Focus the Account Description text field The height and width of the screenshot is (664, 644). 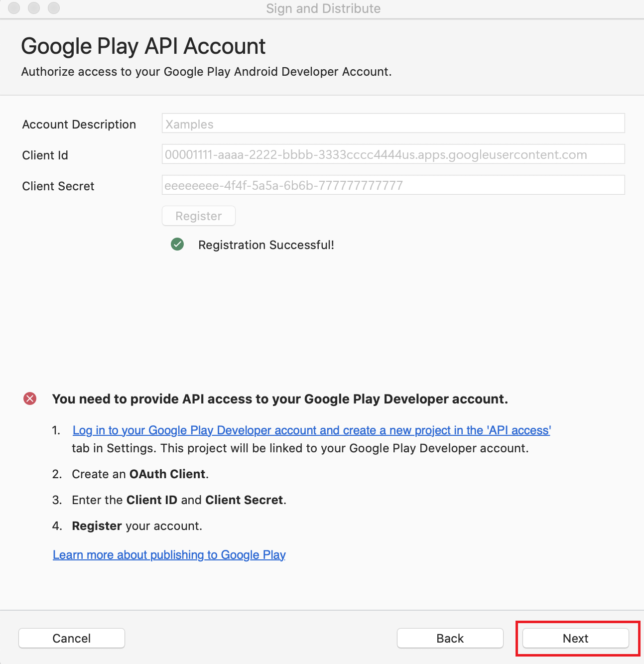coord(393,124)
